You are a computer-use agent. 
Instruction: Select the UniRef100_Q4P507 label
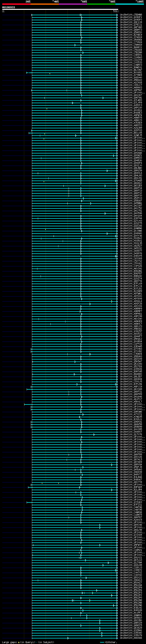coord(131,90)
